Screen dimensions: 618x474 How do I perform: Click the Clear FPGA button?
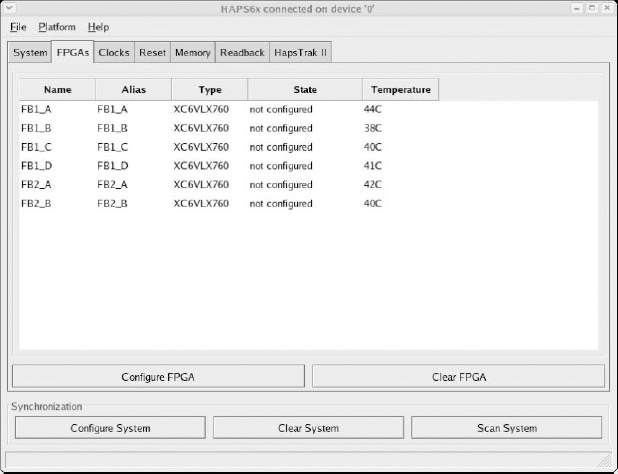[459, 377]
